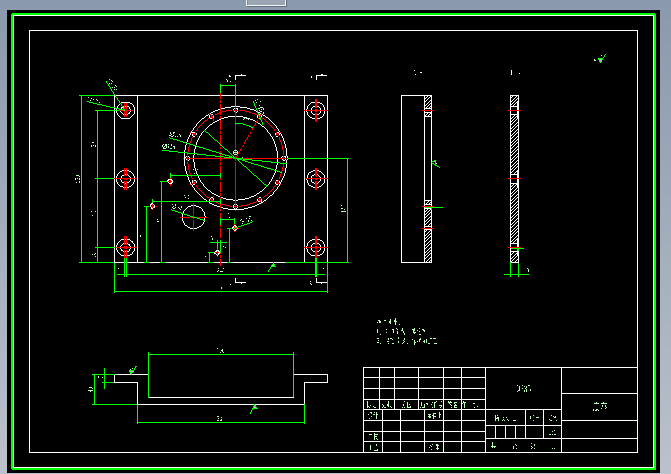Select the roughness symbol on the wide section view
Screen dimensions: 671x474
click(x=435, y=163)
